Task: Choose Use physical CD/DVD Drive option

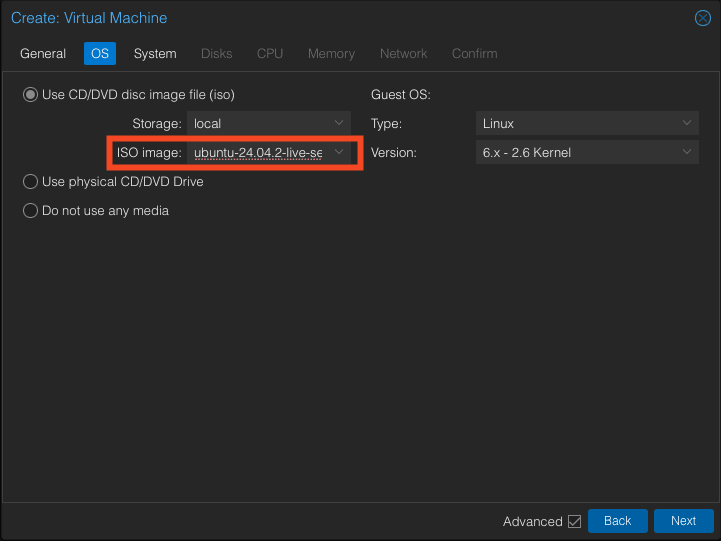Action: (x=31, y=182)
